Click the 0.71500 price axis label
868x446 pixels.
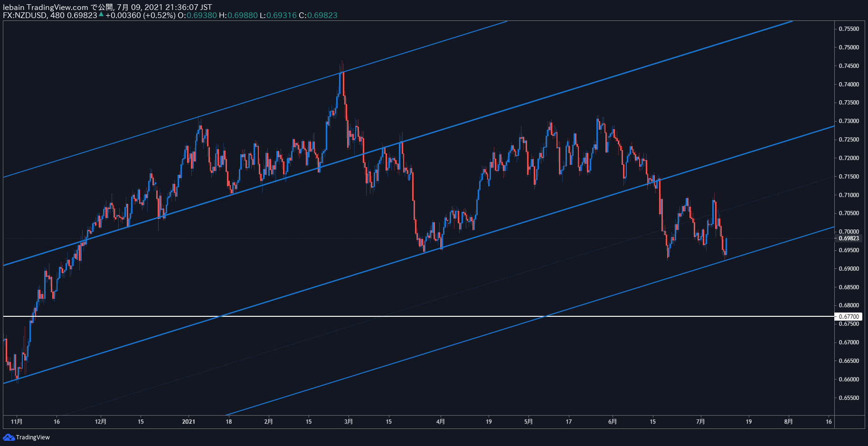(849, 177)
